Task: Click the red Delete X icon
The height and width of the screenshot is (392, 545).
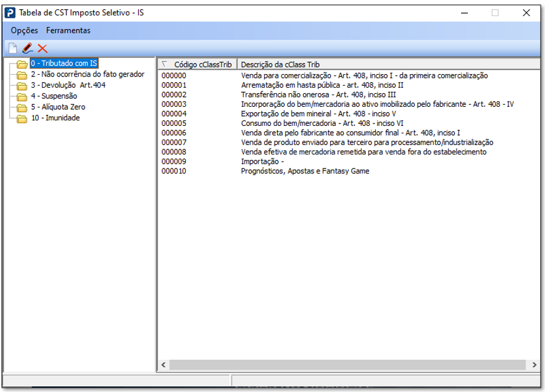Action: pos(43,48)
